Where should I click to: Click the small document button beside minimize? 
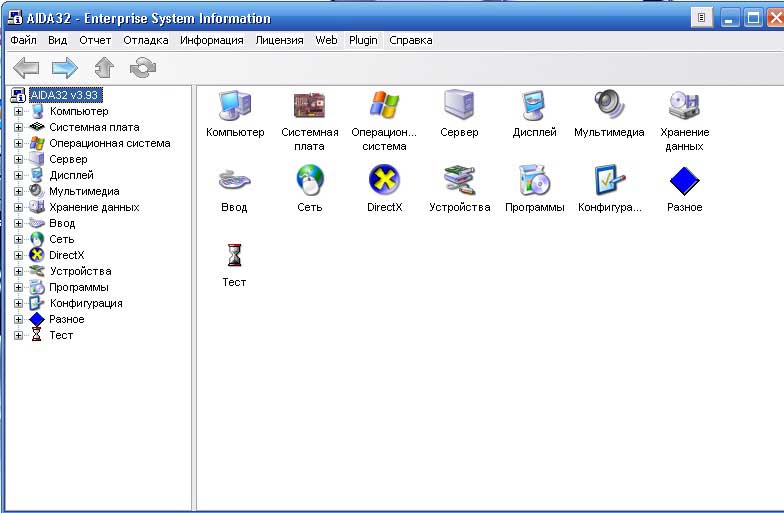(x=702, y=18)
